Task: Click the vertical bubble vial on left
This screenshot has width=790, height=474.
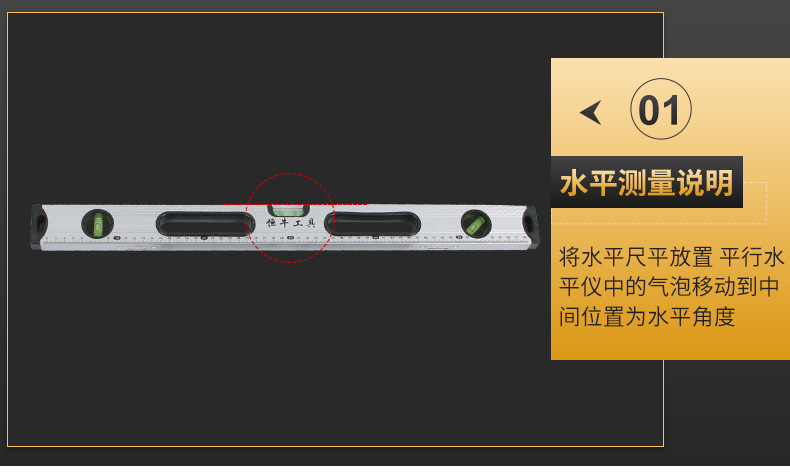Action: [97, 224]
